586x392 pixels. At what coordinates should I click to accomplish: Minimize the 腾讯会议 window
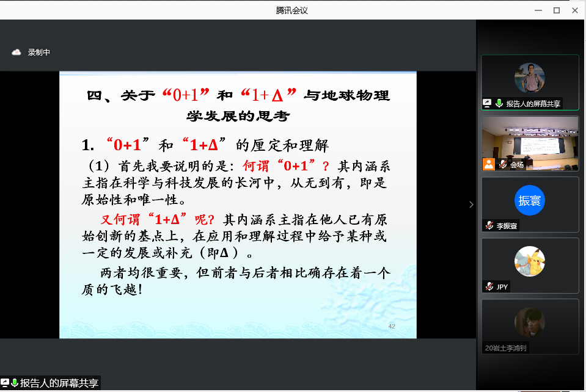pos(538,10)
